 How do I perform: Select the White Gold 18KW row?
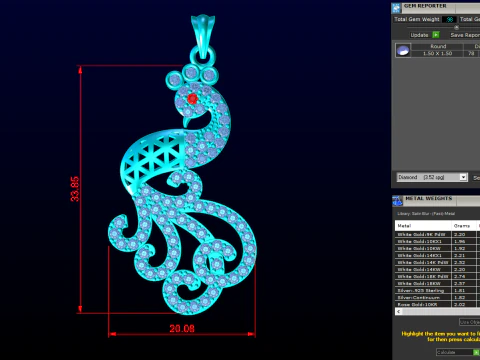click(x=436, y=283)
